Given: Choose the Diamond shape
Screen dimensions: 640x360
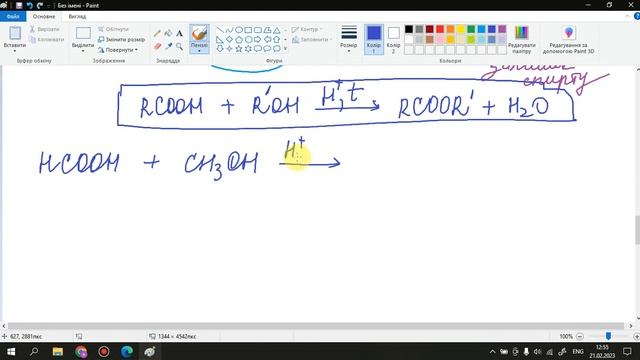Looking at the screenshot, I should [229, 40].
